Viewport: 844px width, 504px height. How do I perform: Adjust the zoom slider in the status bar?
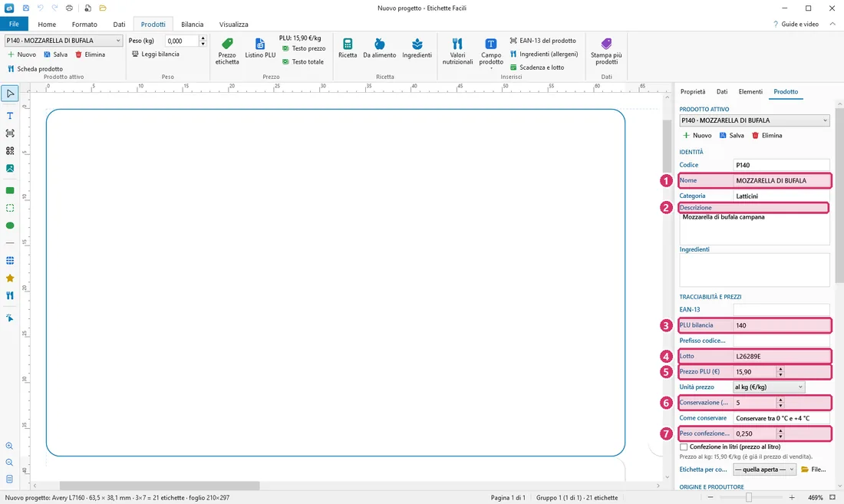click(x=749, y=498)
